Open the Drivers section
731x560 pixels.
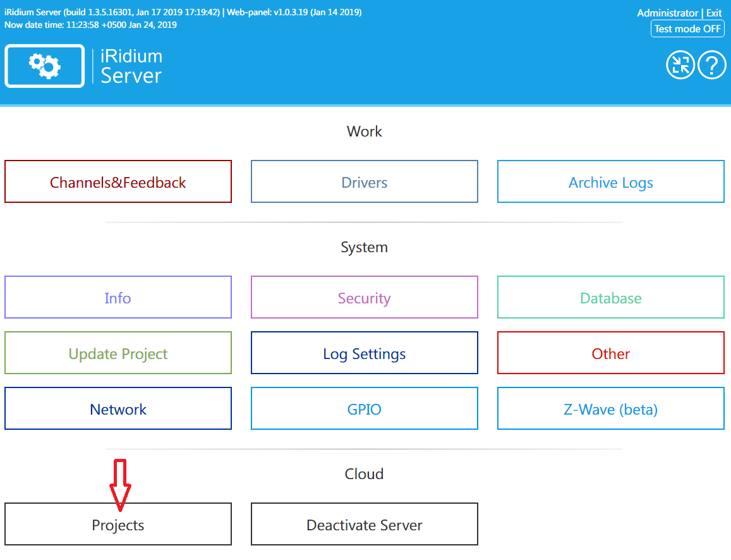(x=364, y=181)
